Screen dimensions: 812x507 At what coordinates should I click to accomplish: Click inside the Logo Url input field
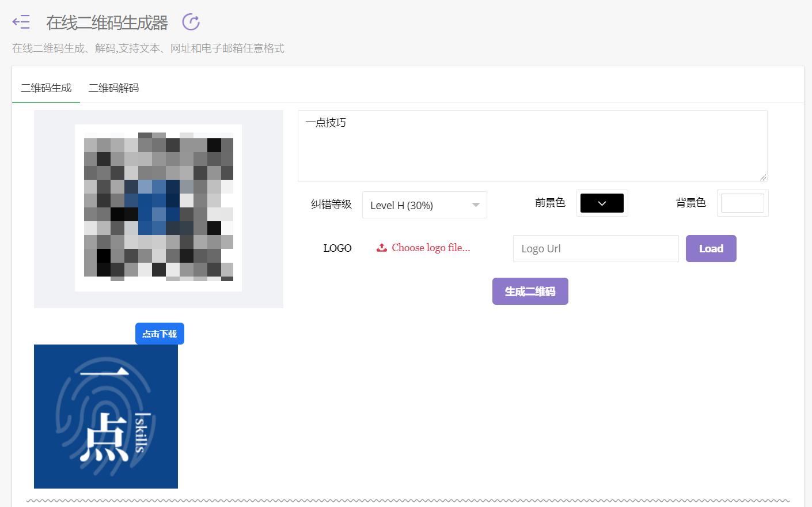pos(595,248)
